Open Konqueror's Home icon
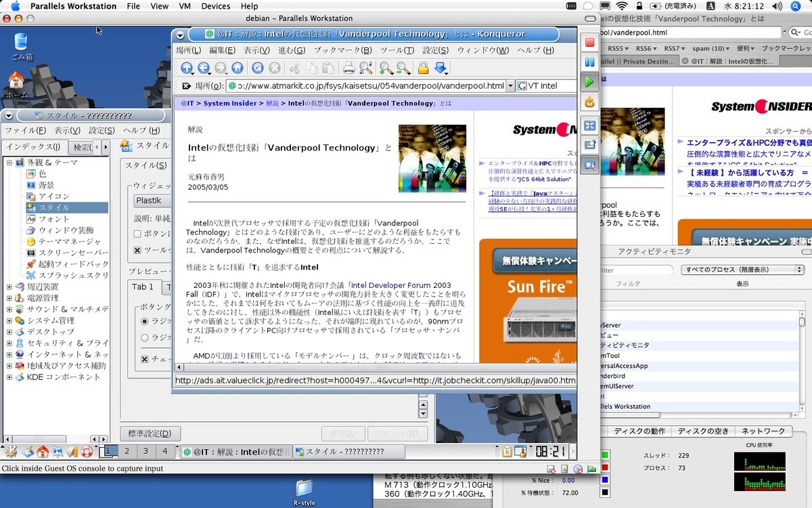Viewport: 812px width, 508px height. 237,68
